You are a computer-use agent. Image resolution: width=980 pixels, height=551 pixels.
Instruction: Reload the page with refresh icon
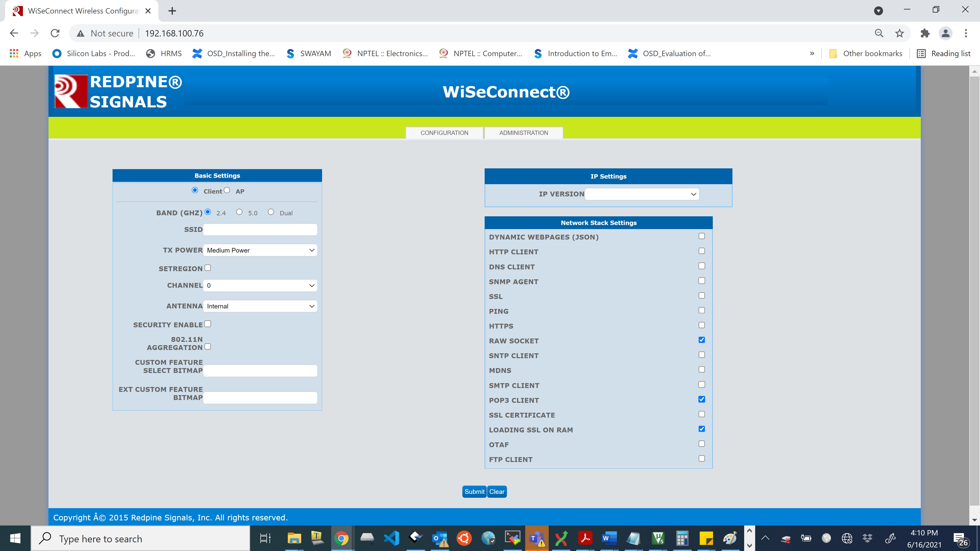tap(55, 33)
